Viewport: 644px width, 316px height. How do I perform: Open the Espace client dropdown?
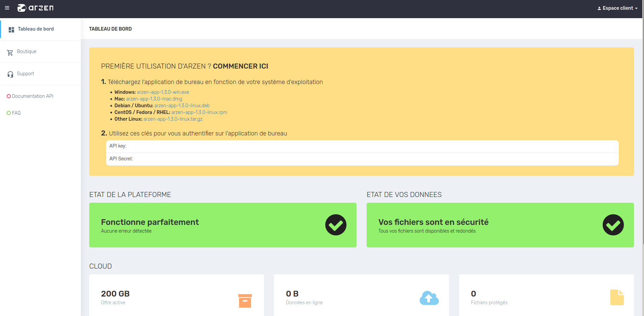click(x=617, y=8)
